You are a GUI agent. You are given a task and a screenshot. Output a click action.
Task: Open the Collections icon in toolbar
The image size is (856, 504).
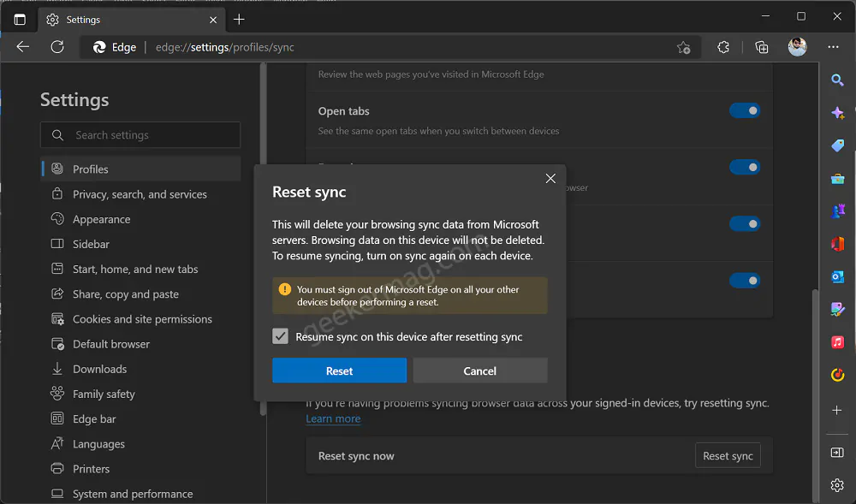coord(762,47)
